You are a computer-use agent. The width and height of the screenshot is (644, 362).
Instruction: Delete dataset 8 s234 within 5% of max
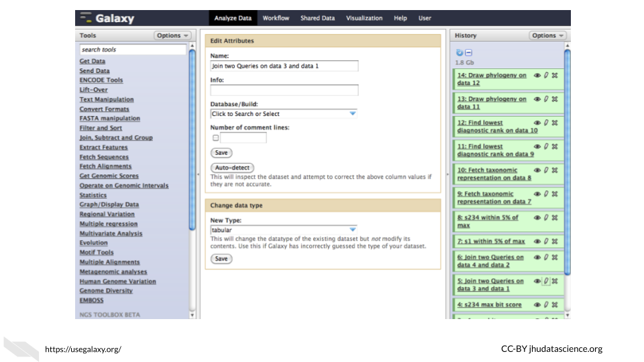(555, 217)
